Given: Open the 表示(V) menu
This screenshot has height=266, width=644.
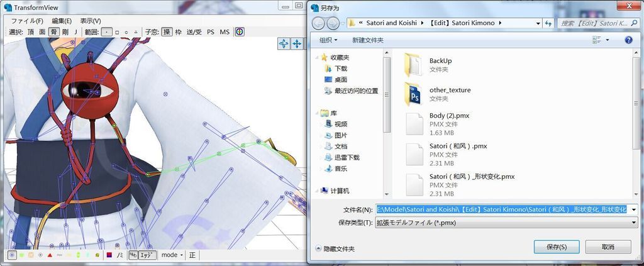Looking at the screenshot, I should (90, 21).
